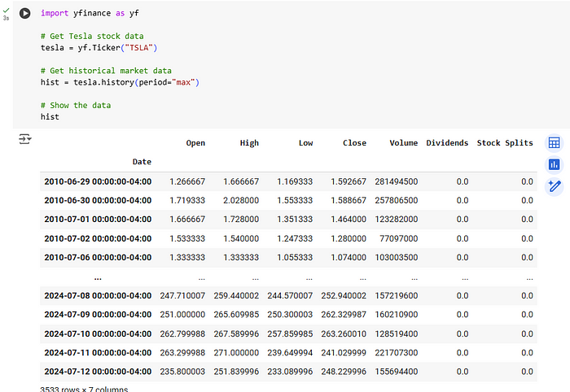Click Close value 1.280000
This screenshot has width=570, height=392.
click(x=349, y=238)
